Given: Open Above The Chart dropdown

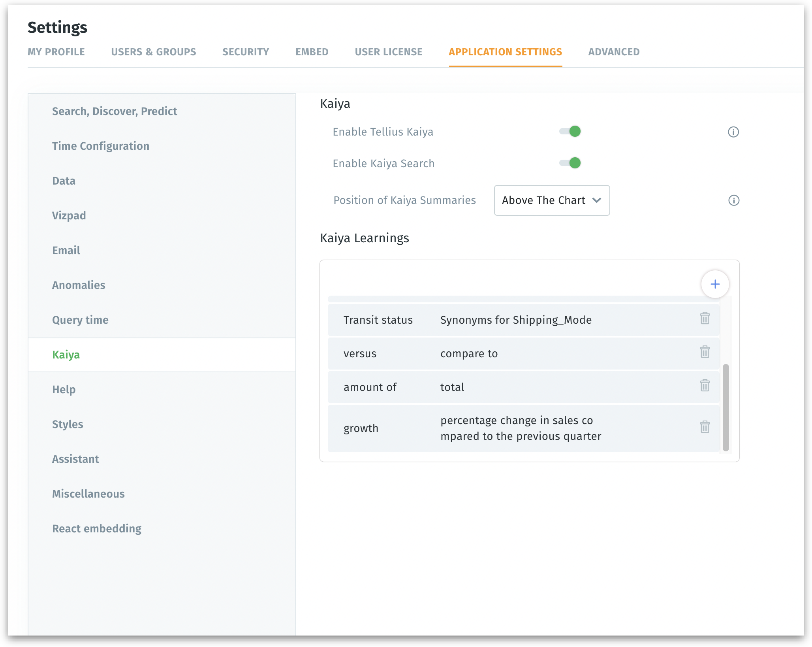Looking at the screenshot, I should coord(552,200).
